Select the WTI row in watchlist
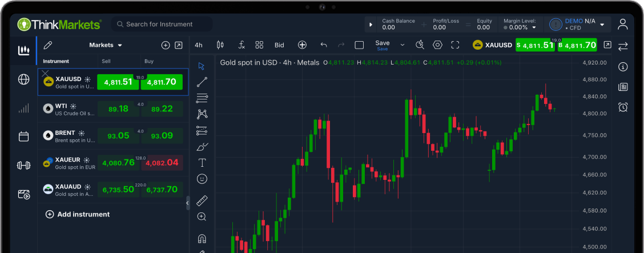The width and height of the screenshot is (644, 253). [114, 109]
